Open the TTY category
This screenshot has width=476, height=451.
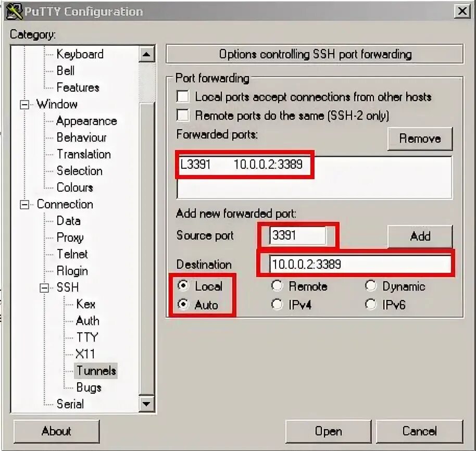tap(87, 337)
